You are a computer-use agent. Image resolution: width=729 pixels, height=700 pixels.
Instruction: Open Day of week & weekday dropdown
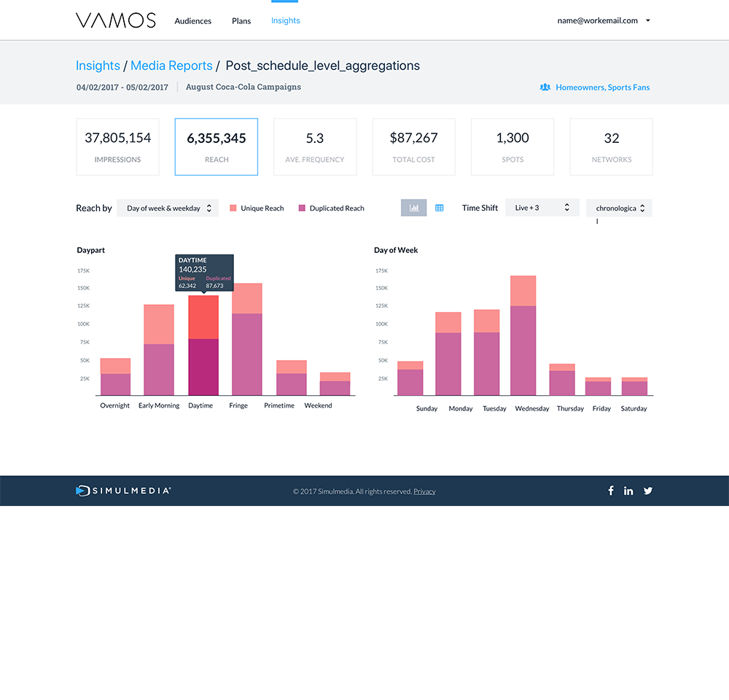pos(168,209)
